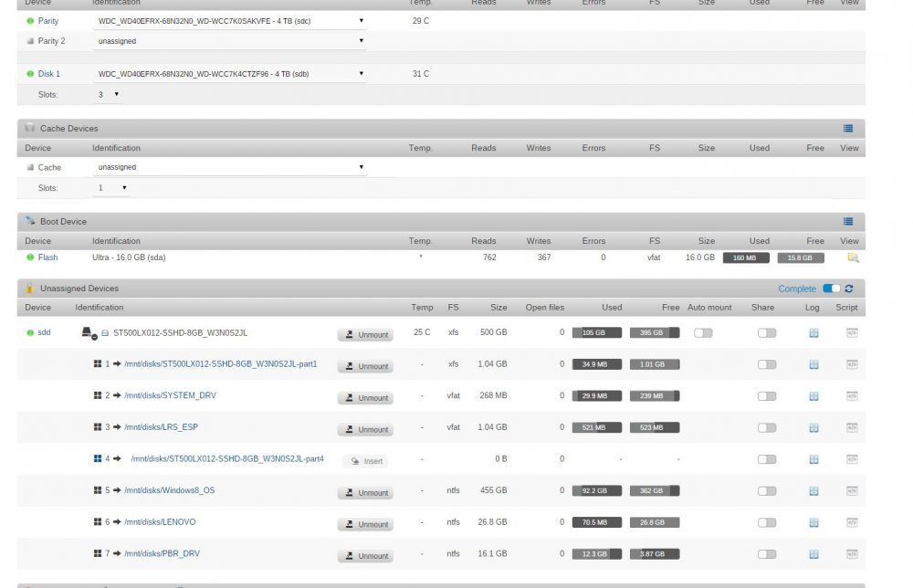
Task: Unmount the LRS_ESP partition
Action: tap(366, 430)
